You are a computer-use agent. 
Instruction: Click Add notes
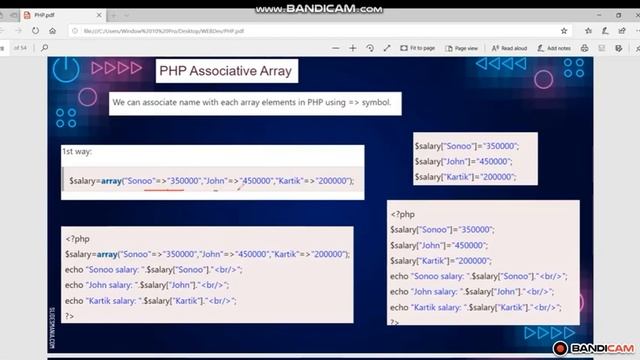point(554,48)
